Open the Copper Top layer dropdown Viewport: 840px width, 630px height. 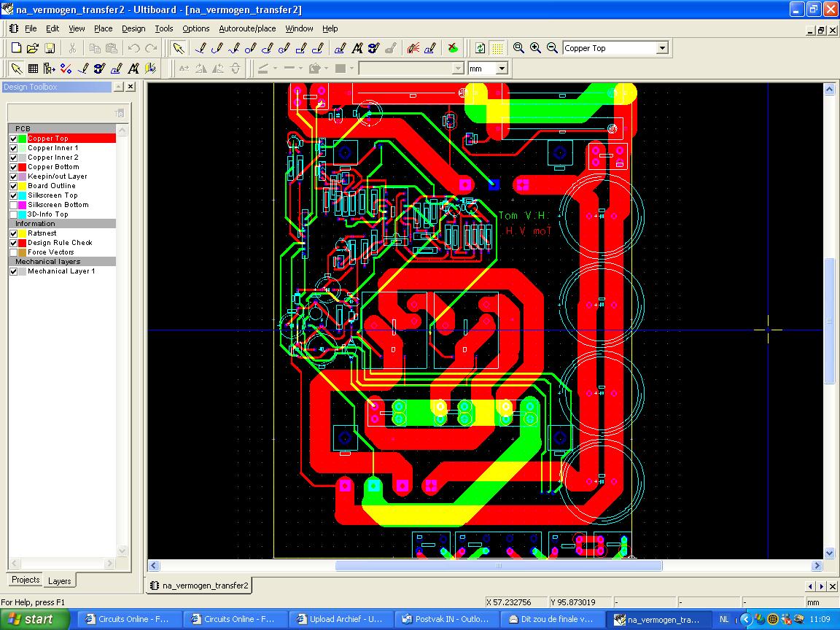662,48
